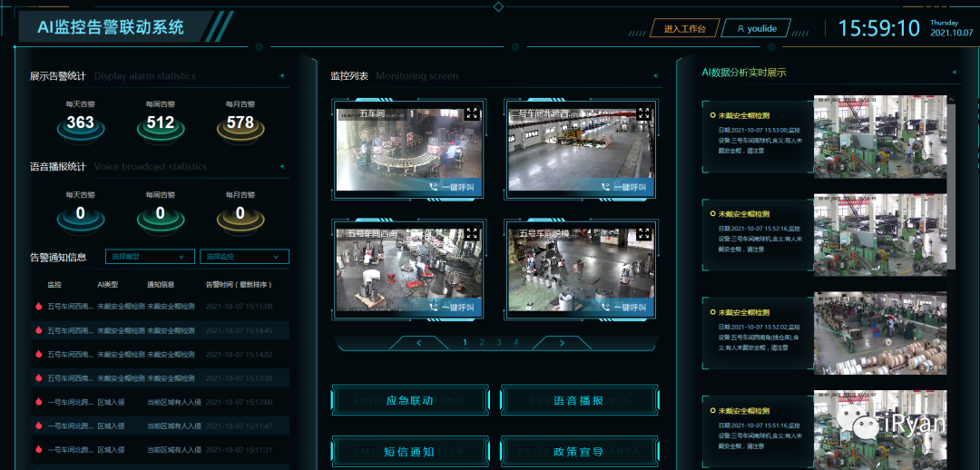Click 一键呼叫 on the 五号车间西南 video
This screenshot has width=980, height=470.
tap(452, 307)
